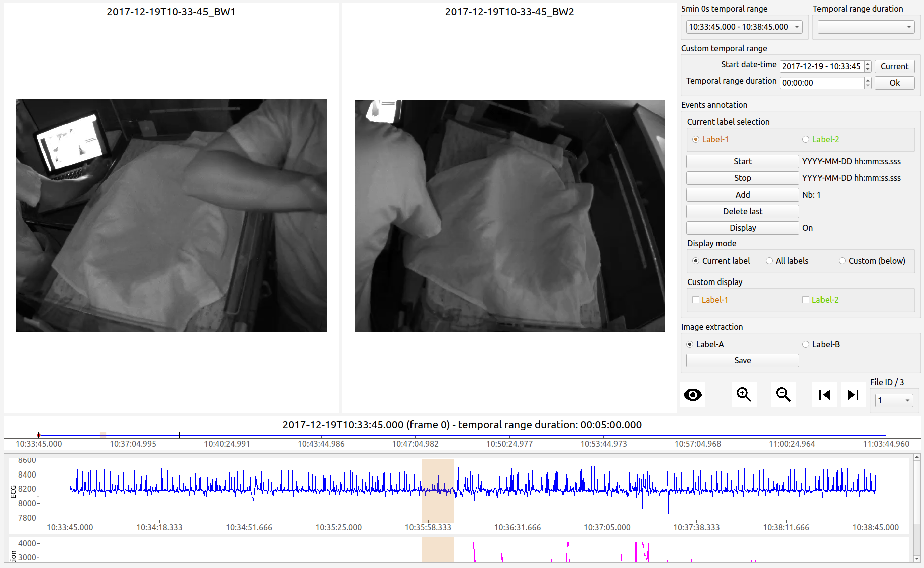Click scrollbar down arrow of signal plots
The image size is (924, 568).
tap(917, 558)
